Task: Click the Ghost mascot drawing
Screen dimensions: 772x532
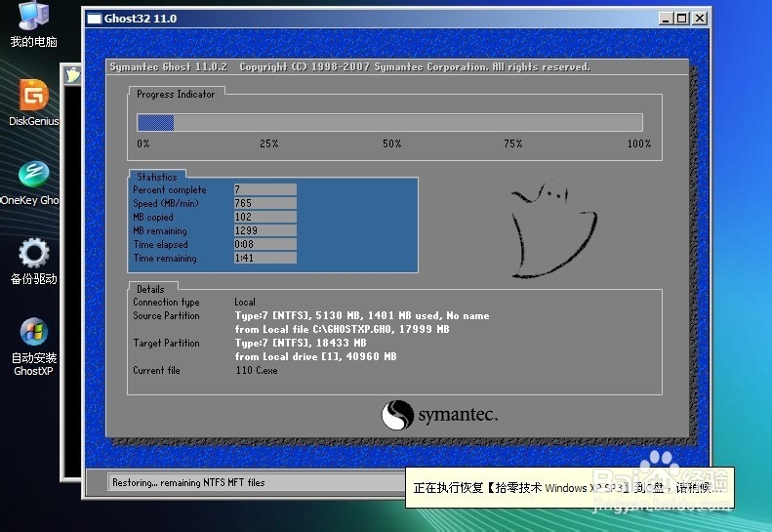Action: pos(553,231)
